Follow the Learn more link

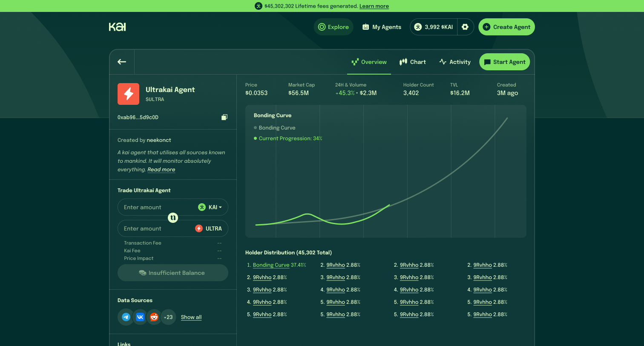coord(374,6)
